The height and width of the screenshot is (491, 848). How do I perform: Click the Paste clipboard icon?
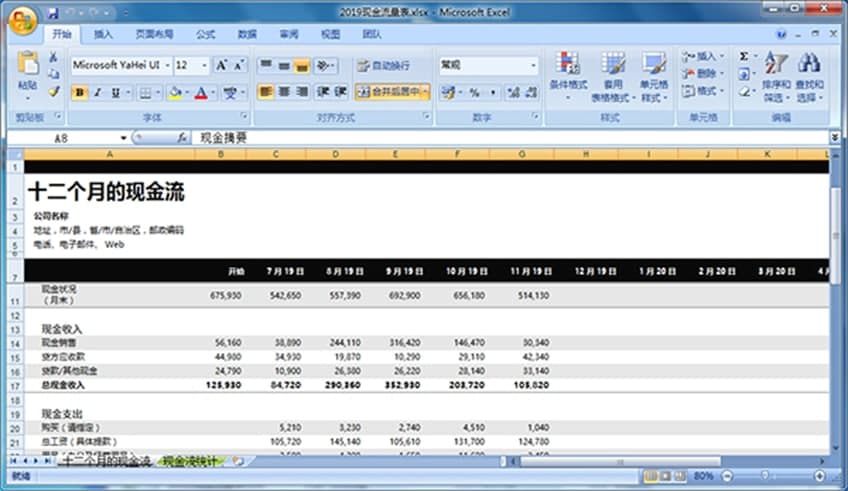(28, 64)
